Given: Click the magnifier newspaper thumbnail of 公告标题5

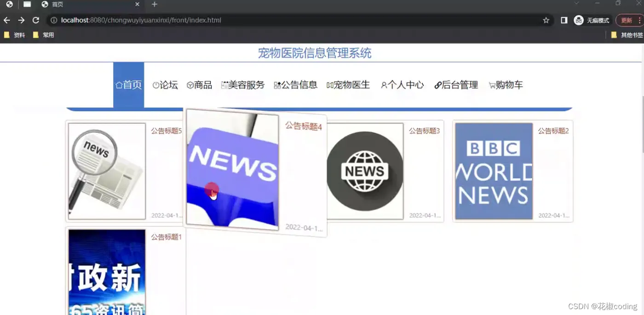Looking at the screenshot, I should [x=107, y=171].
